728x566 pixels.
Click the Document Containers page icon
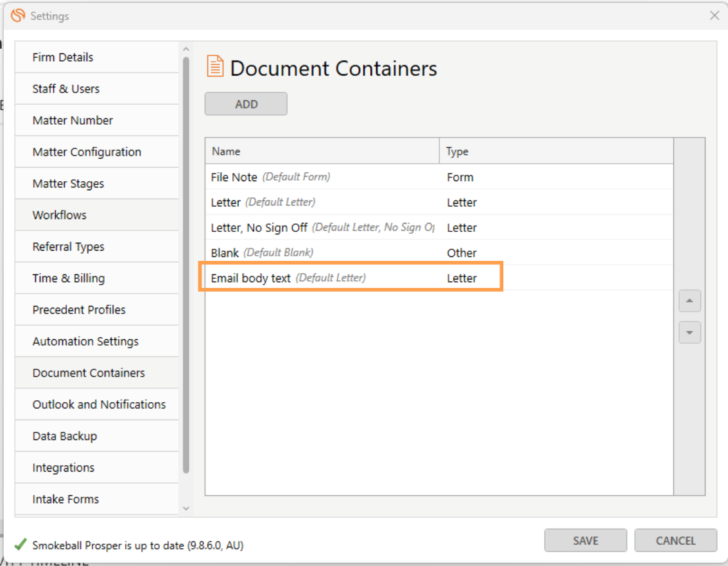coord(215,66)
